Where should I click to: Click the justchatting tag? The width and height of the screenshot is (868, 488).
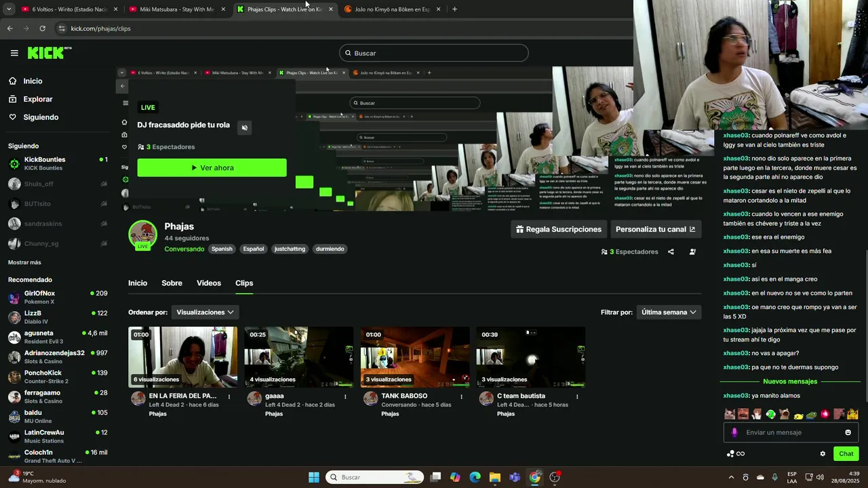point(290,249)
